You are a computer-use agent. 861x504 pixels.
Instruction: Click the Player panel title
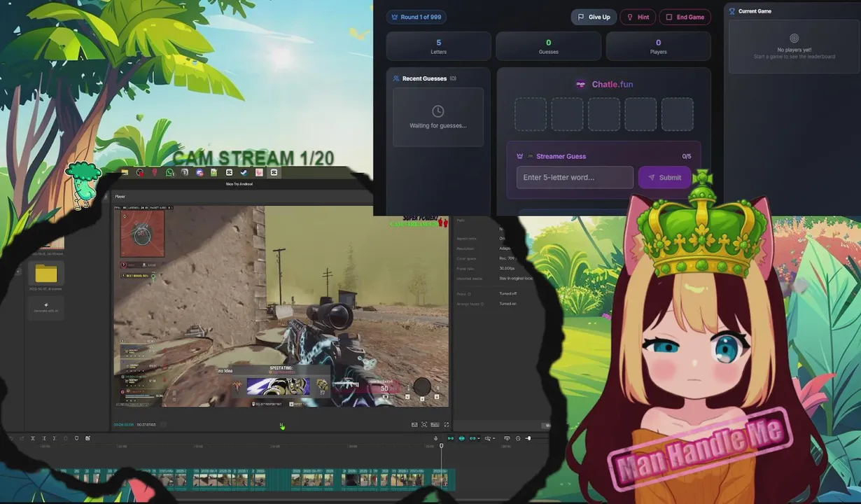(120, 197)
